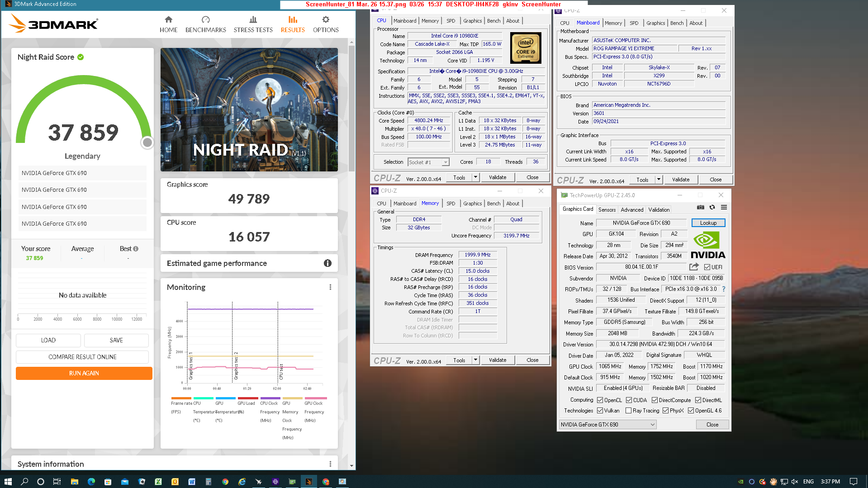Switch to RESULTS tab in 3DMark
Viewport: 868px width, 488px height.
point(293,24)
